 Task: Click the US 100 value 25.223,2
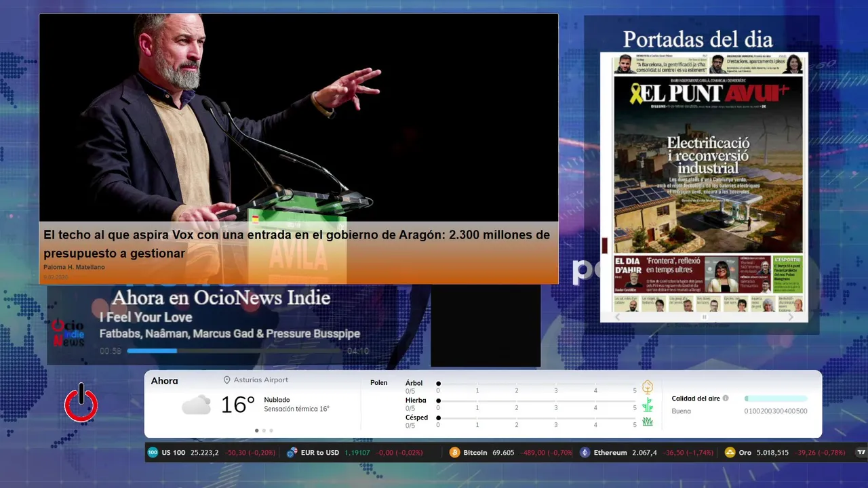click(x=205, y=452)
